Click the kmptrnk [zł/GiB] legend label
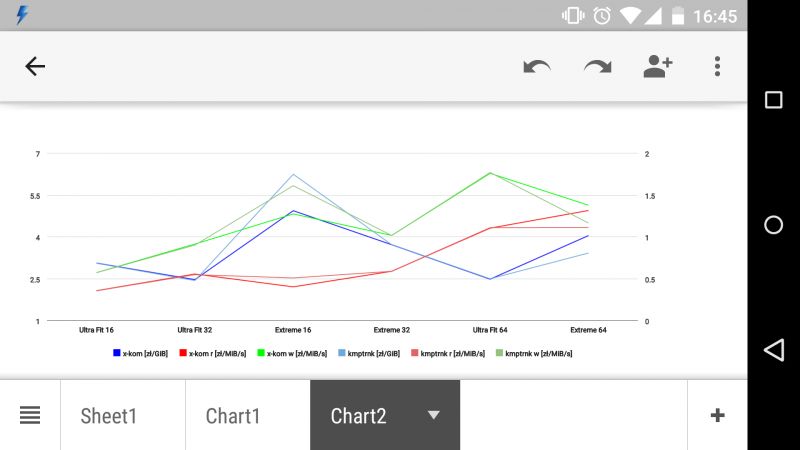800x450 pixels. [373, 353]
